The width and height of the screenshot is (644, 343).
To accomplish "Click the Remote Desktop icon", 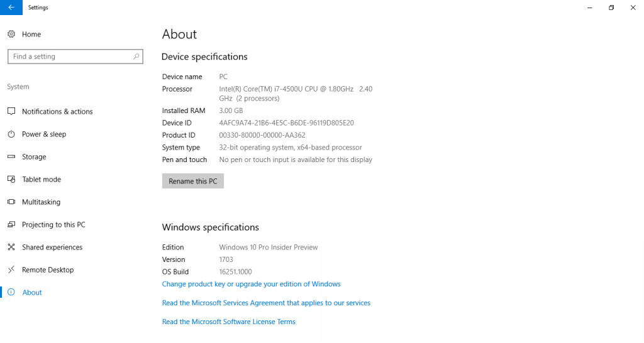I will pyautogui.click(x=11, y=269).
